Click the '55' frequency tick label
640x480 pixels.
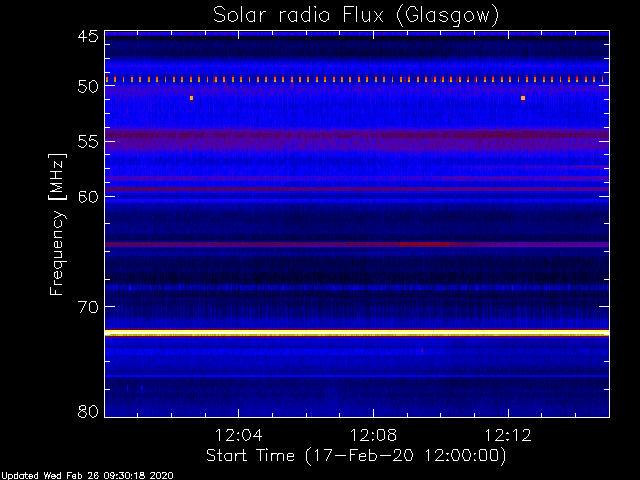pos(88,142)
